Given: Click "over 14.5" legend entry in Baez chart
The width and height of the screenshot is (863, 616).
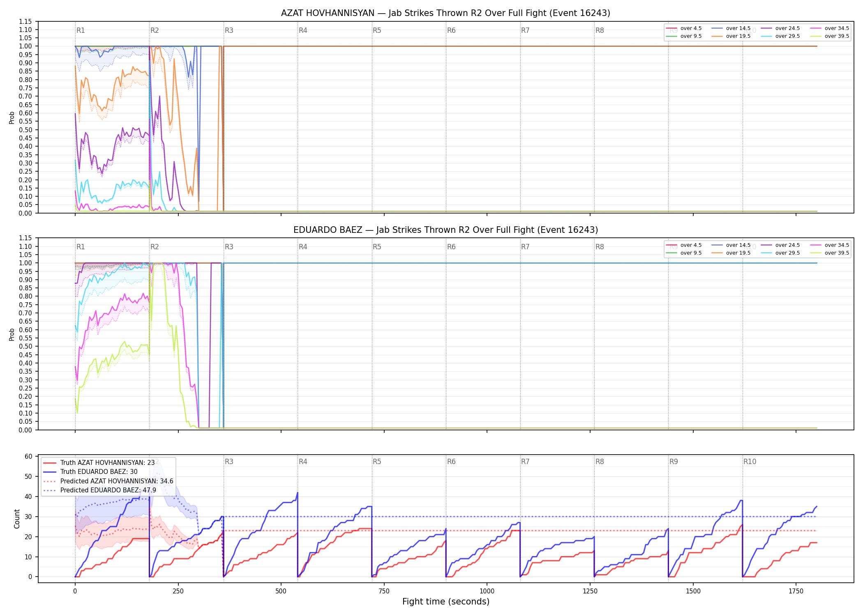Looking at the screenshot, I should tap(731, 245).
